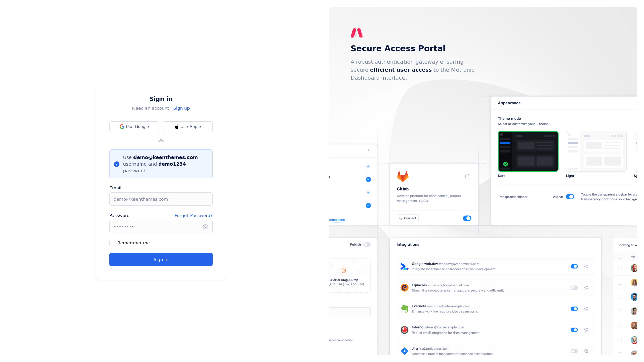Click the blue Sign In button

[161, 259]
